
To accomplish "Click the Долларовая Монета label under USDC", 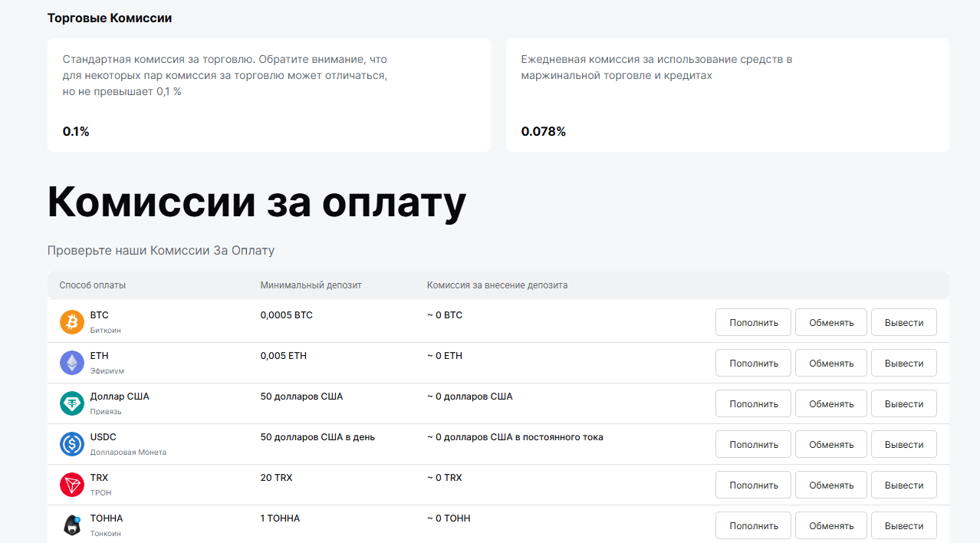I will (x=128, y=452).
